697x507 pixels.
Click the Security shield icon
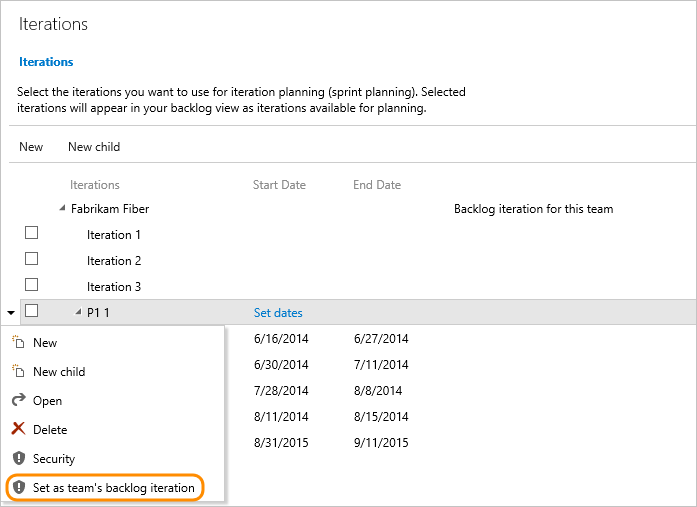(19, 458)
